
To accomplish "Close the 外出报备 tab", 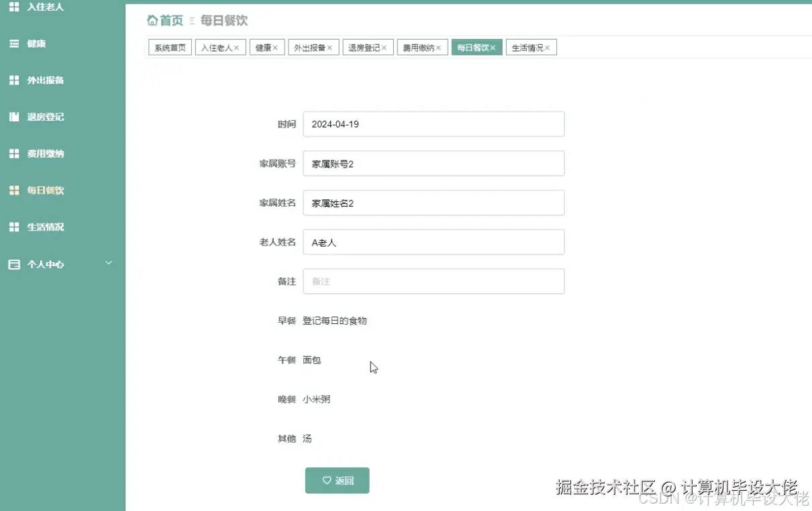I will coord(329,48).
